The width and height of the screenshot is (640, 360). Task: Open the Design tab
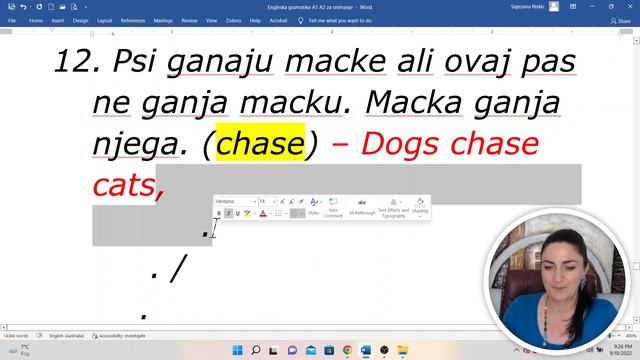tap(80, 20)
